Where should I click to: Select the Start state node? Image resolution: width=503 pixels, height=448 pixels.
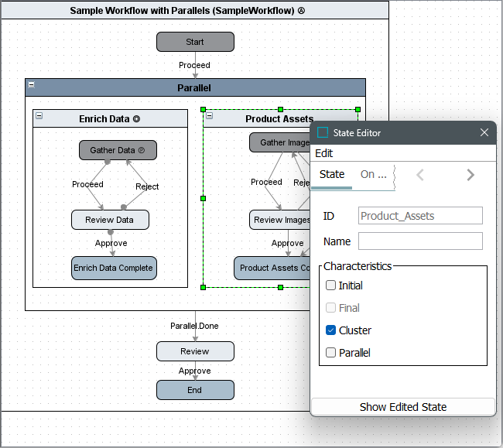(195, 42)
